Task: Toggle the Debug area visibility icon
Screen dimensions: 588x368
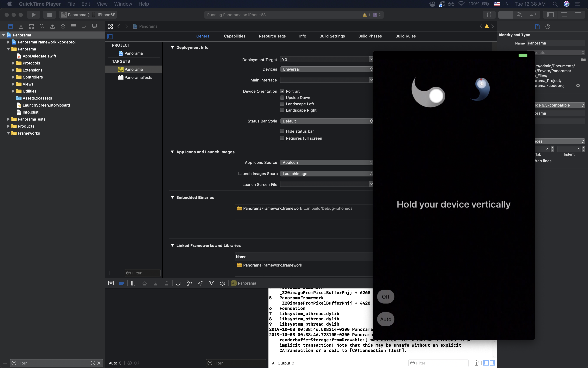Action: [x=564, y=15]
